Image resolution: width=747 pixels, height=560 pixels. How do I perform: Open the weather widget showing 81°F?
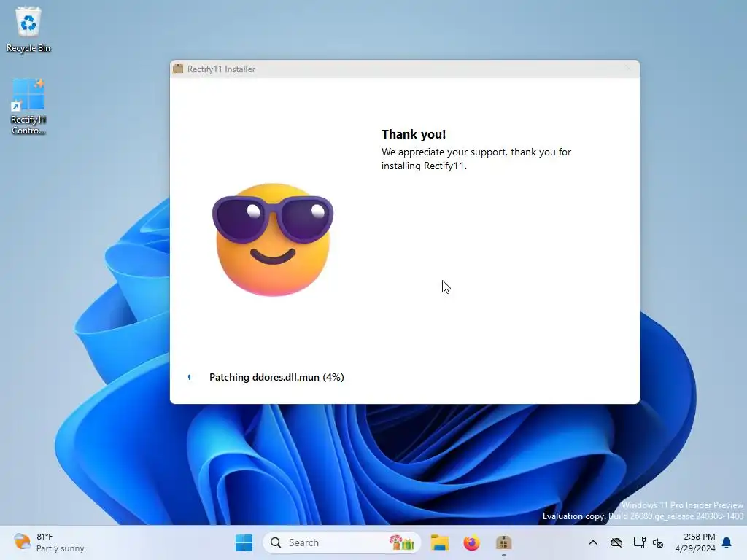click(x=49, y=542)
